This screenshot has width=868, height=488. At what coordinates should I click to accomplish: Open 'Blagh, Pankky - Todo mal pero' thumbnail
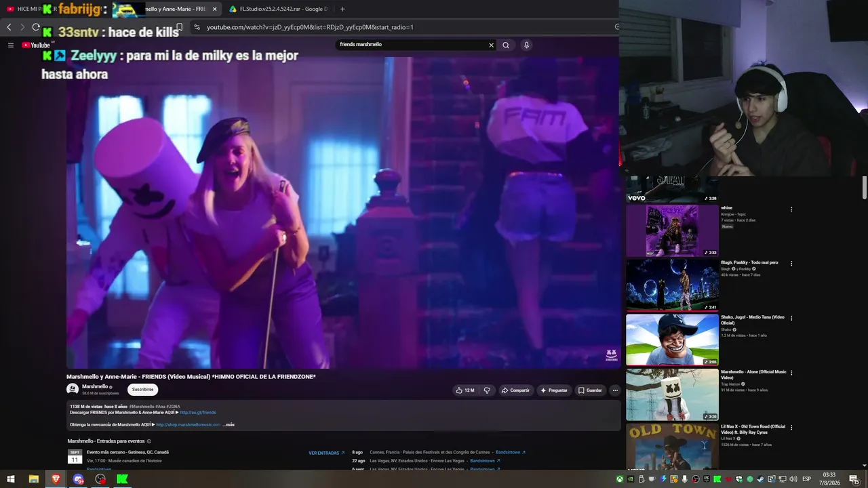672,285
